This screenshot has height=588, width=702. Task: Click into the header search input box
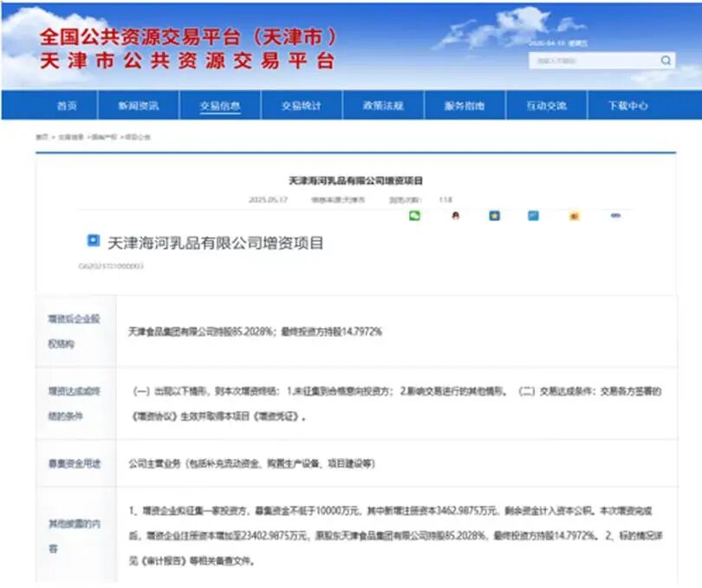(594, 61)
